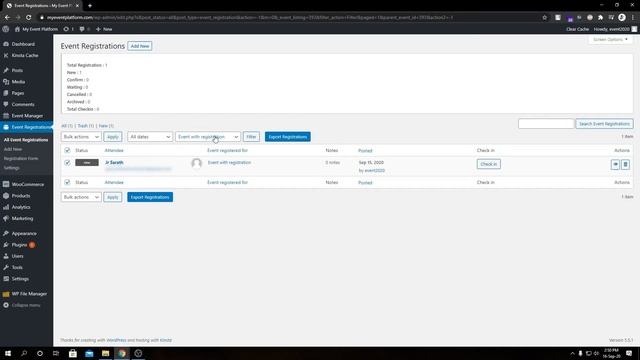Click the top Export Registrations button
This screenshot has height=360, width=640.
click(x=288, y=137)
